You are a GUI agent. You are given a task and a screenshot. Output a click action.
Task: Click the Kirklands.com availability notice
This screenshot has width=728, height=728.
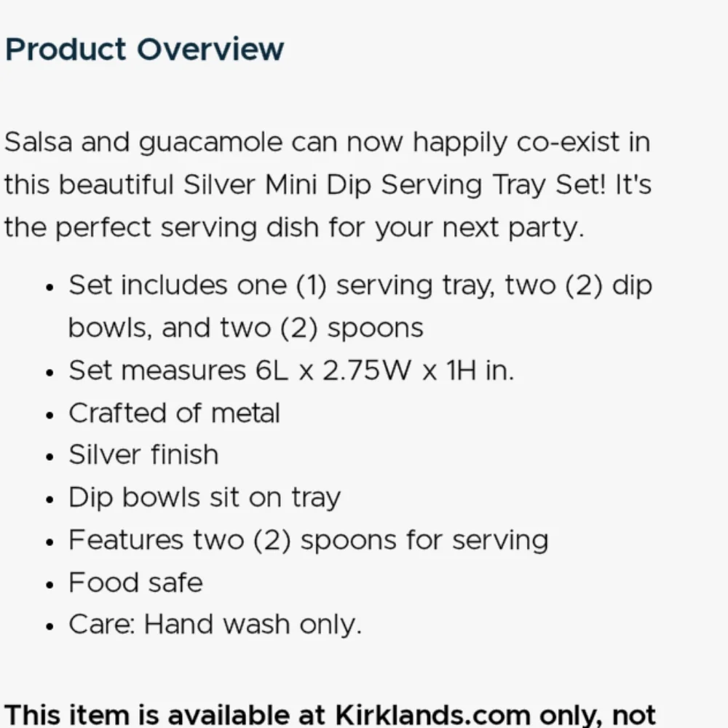[x=330, y=715]
